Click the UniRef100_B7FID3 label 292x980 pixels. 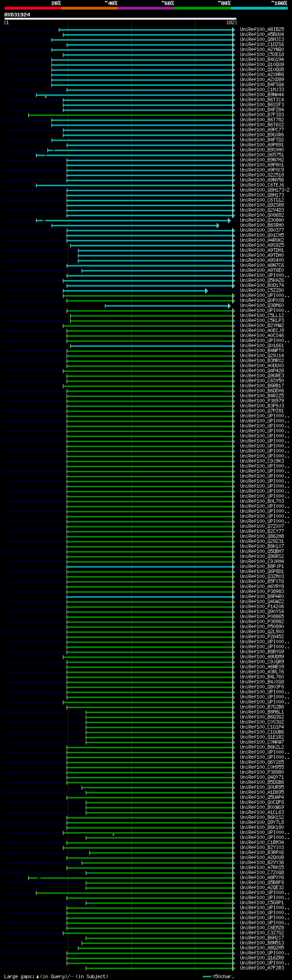262,115
